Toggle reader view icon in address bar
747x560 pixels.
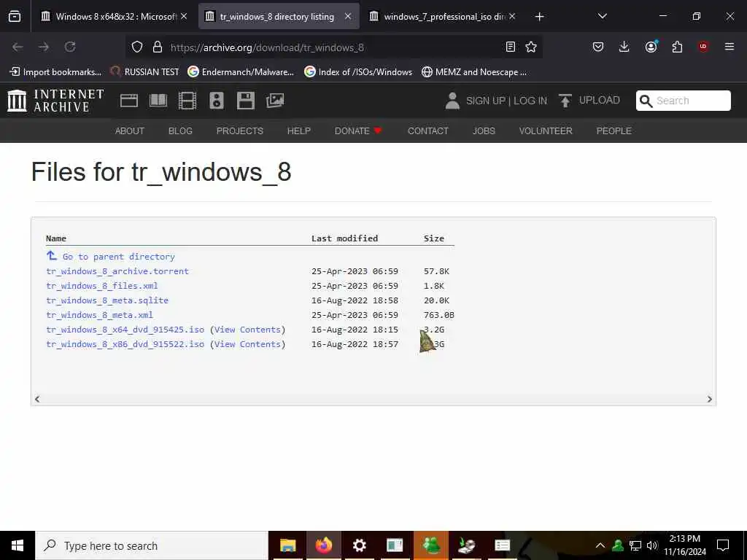[x=510, y=47]
